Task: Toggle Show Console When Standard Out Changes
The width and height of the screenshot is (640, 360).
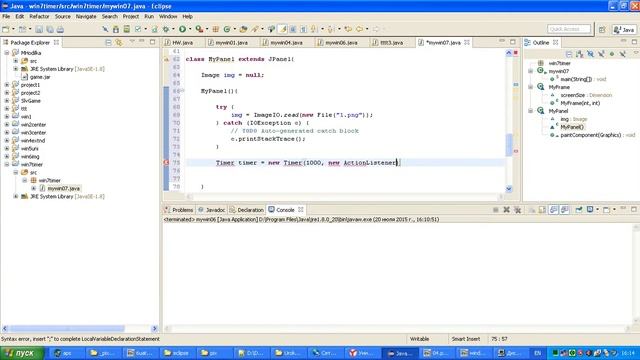Action: click(553, 210)
